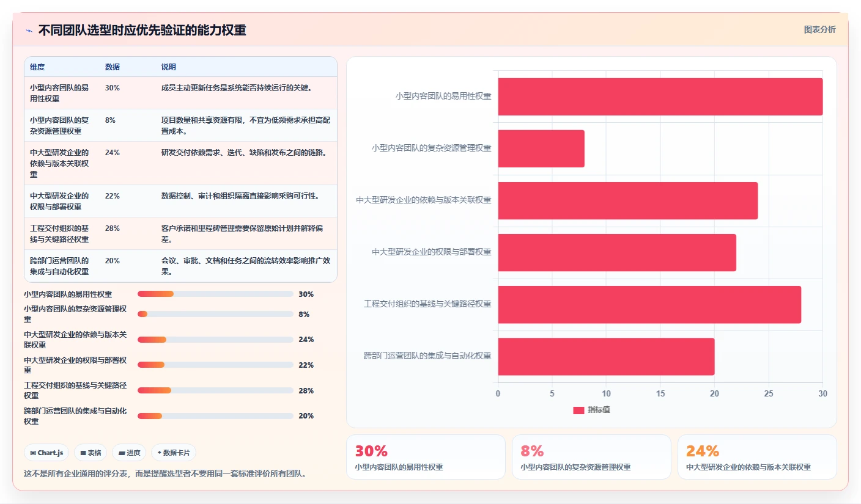Click chart axis label 工程交付组织的基线与关键路径权重
The width and height of the screenshot is (861, 504).
coord(427,304)
